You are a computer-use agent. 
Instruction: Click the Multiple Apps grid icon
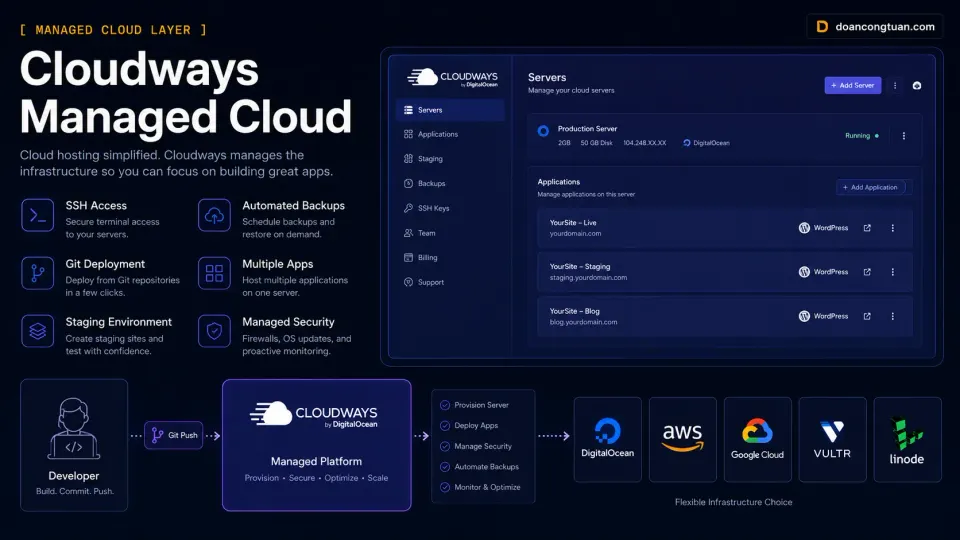[214, 273]
